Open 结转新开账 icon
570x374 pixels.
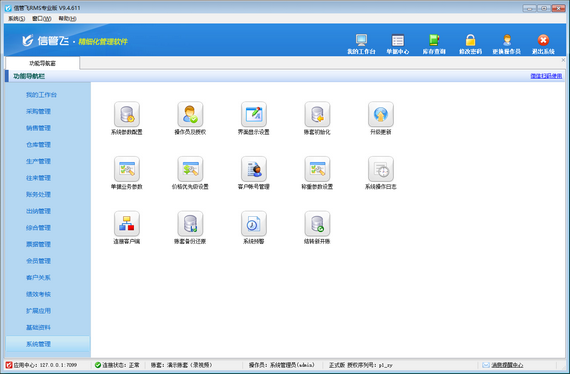317,224
